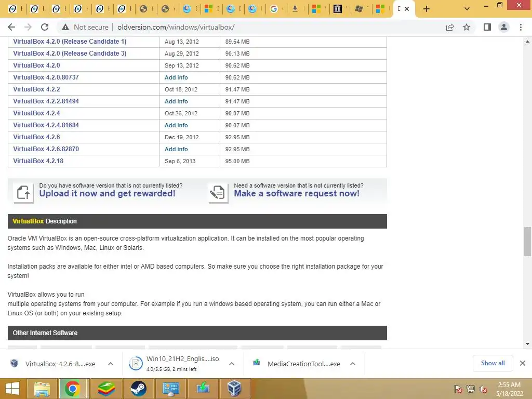
Task: Open the tab search chevron
Action: pyautogui.click(x=467, y=9)
